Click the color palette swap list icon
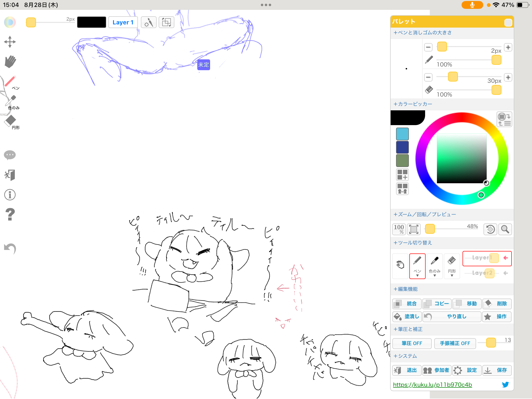 coord(504,119)
